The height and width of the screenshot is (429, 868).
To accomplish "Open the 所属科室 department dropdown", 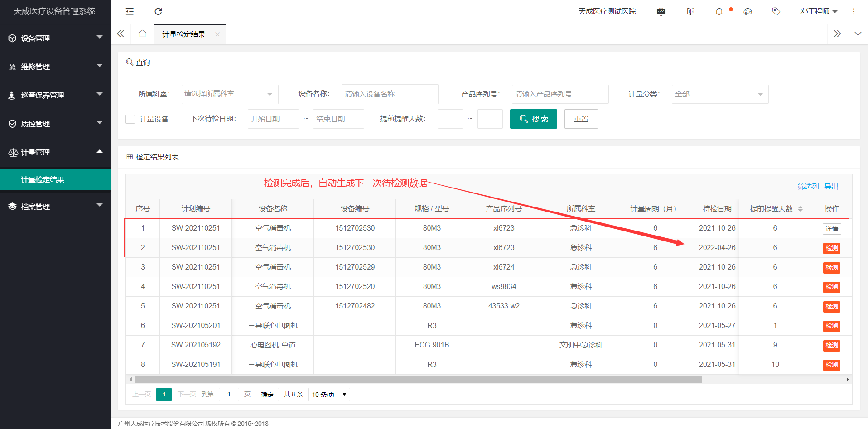I will click(x=230, y=94).
